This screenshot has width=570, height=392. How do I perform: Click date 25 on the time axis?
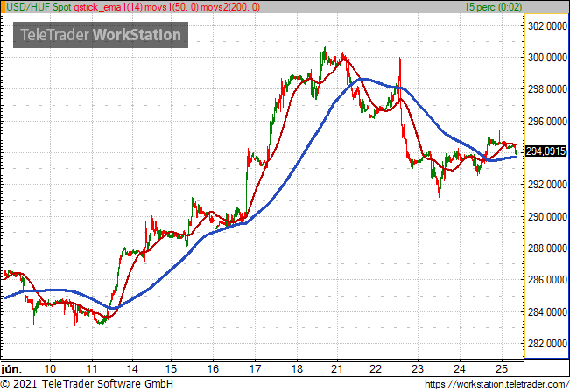[502, 369]
